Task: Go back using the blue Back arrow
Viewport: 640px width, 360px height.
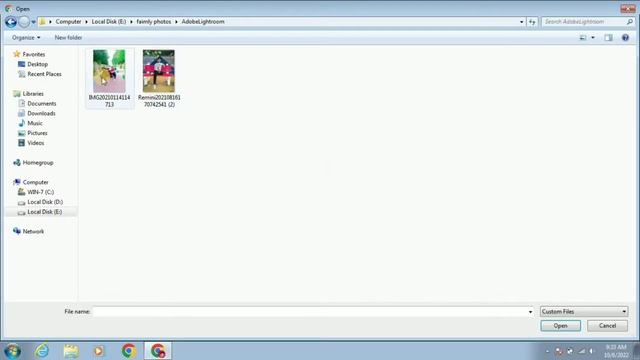Action: 11,22
